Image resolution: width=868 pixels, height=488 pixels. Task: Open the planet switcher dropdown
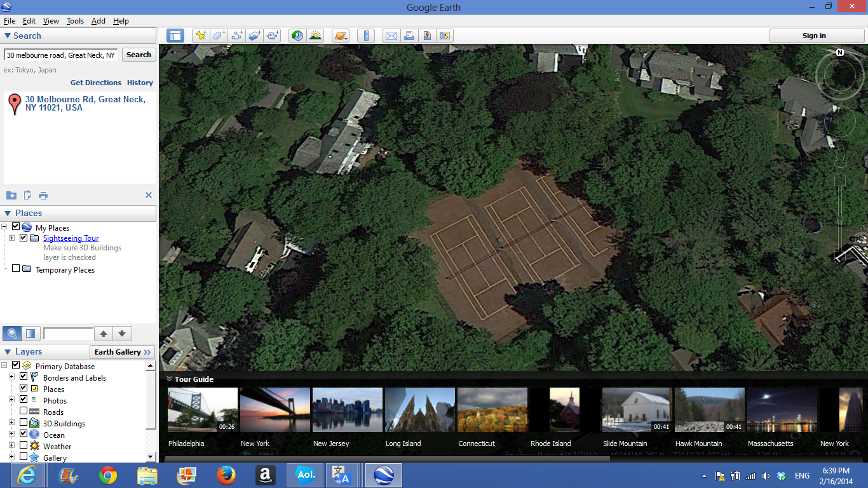(341, 36)
